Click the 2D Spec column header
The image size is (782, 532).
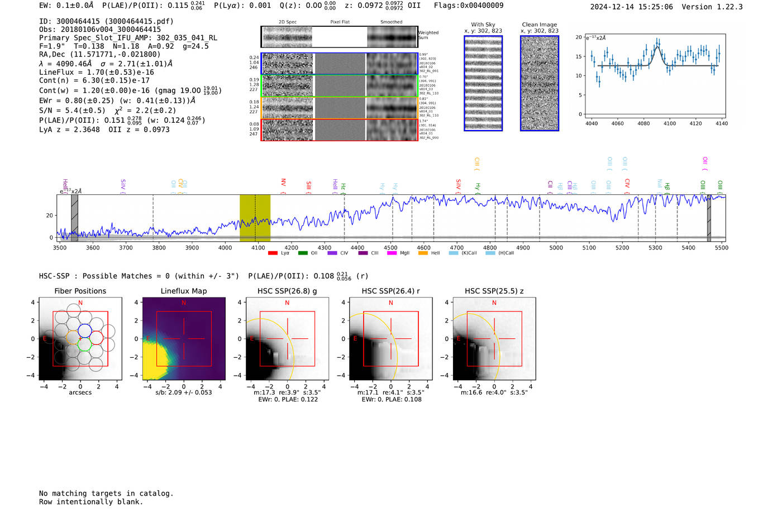point(288,22)
